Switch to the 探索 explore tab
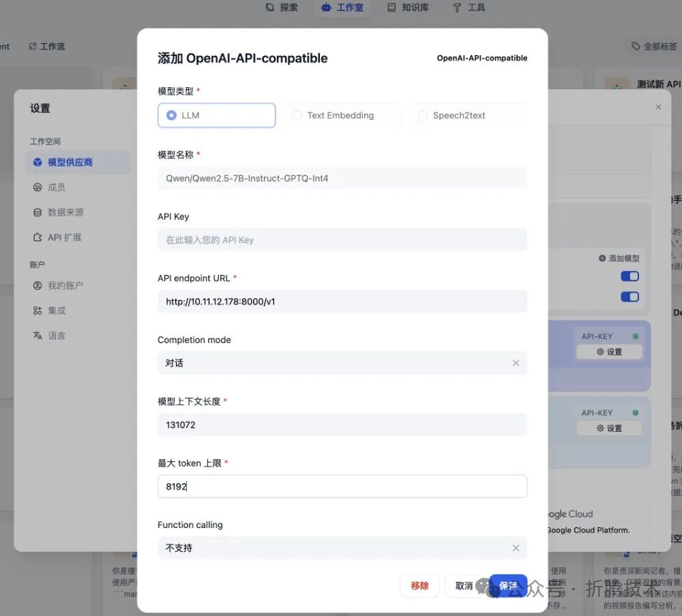This screenshot has width=682, height=616. click(282, 8)
